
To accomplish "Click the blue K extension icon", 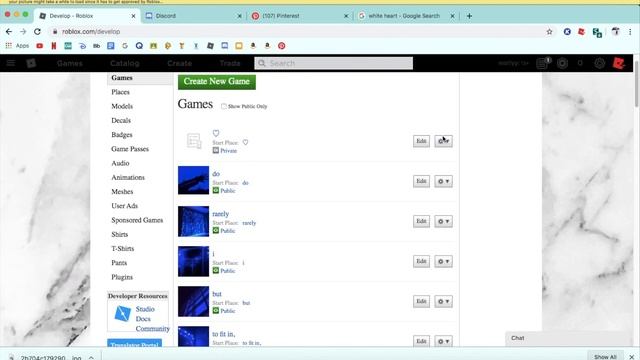I will coord(567,31).
